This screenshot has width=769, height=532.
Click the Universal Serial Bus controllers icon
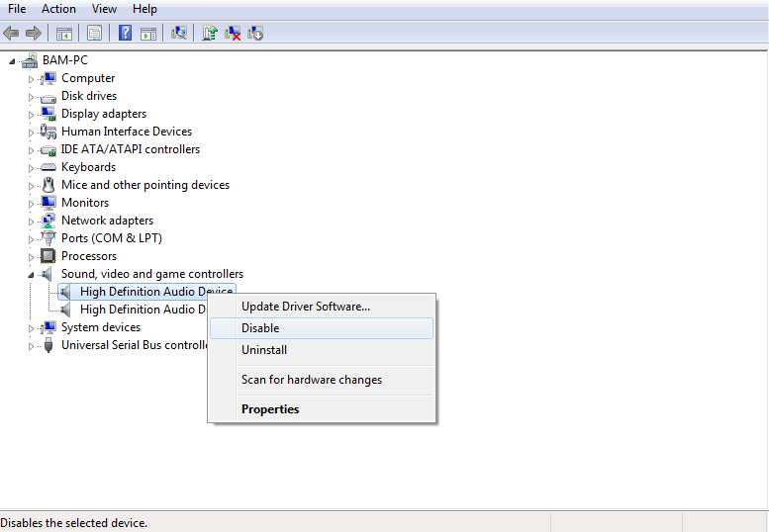(48, 345)
